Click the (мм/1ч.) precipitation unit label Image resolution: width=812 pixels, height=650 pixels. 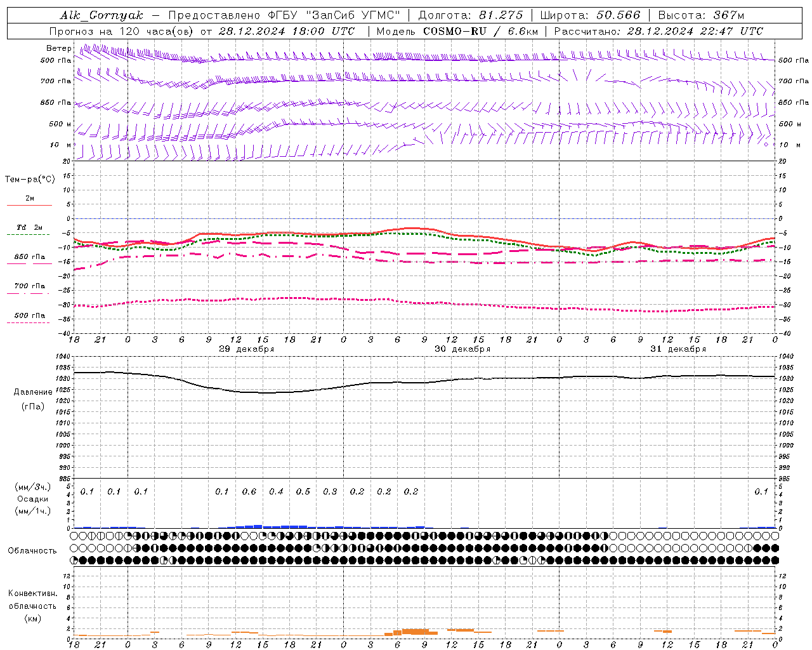pos(33,511)
